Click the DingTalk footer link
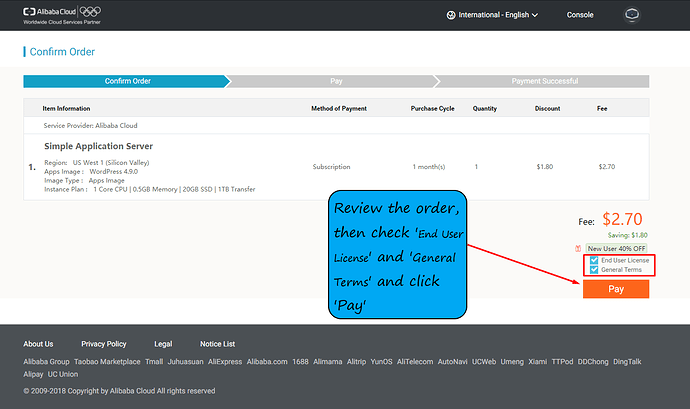The width and height of the screenshot is (690, 409). tap(627, 361)
